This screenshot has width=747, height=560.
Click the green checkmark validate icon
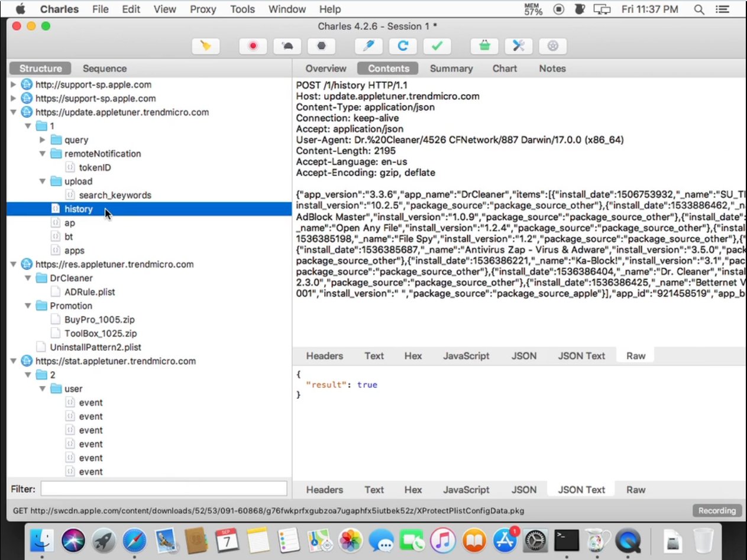tap(437, 46)
